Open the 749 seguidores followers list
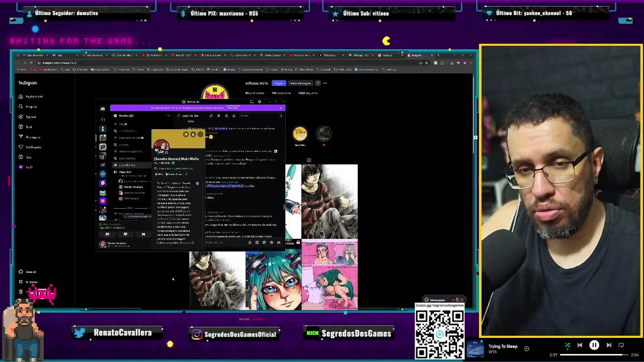 tap(281, 93)
